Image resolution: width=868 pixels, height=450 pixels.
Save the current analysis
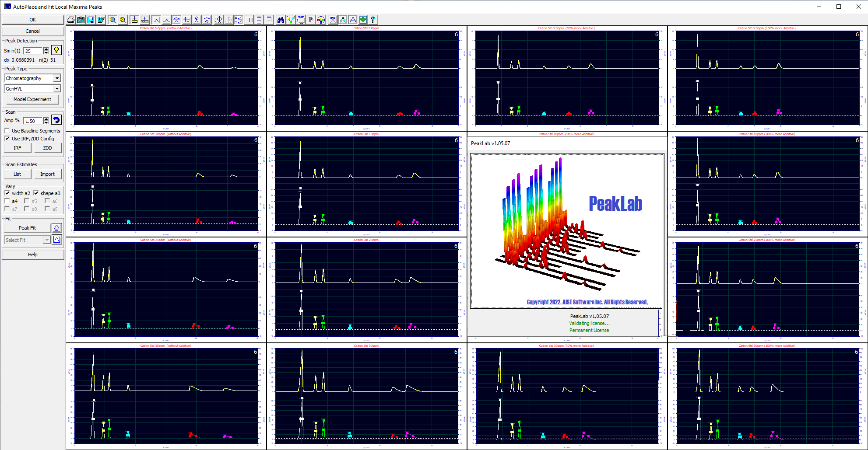(91, 19)
